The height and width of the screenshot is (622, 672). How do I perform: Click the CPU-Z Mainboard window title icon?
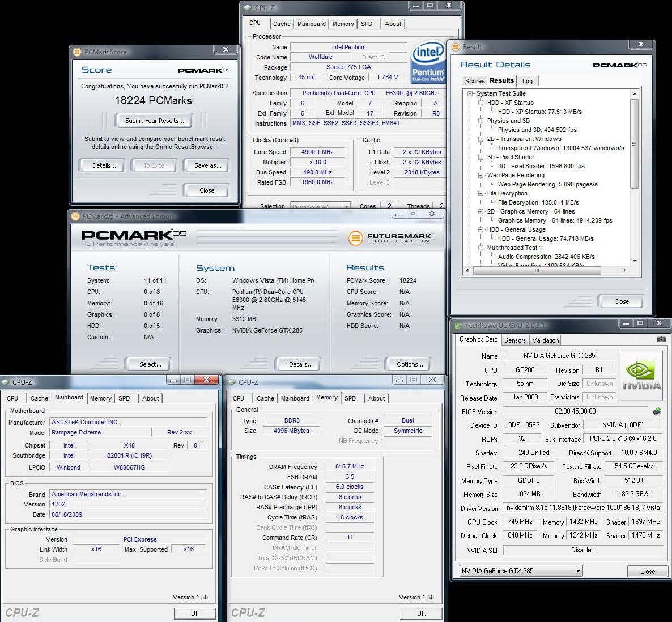tap(5, 382)
